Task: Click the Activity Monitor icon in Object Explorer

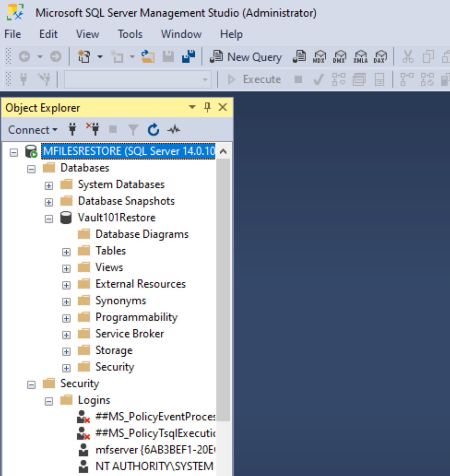Action: click(174, 129)
